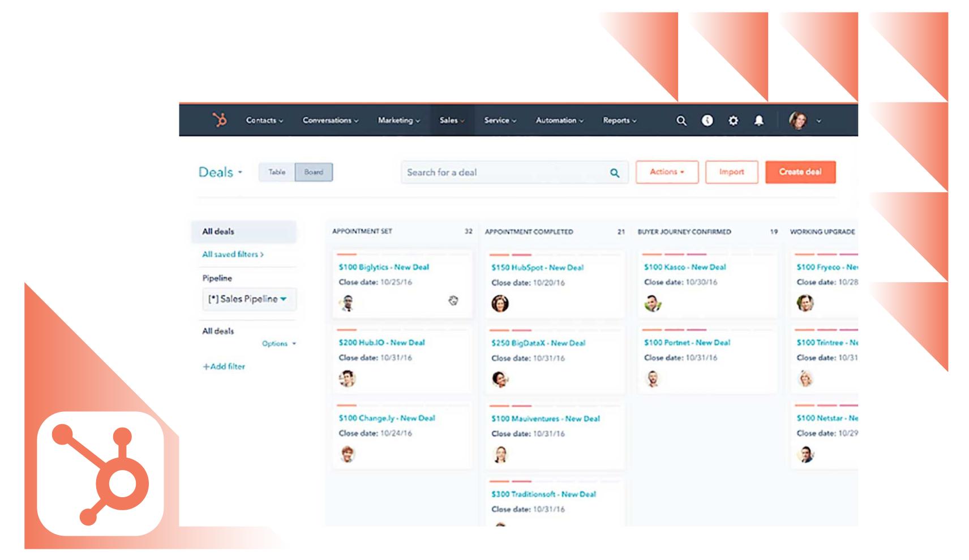The image size is (969, 560).
Task: Click the owner avatar on Trintree deal
Action: point(805,378)
